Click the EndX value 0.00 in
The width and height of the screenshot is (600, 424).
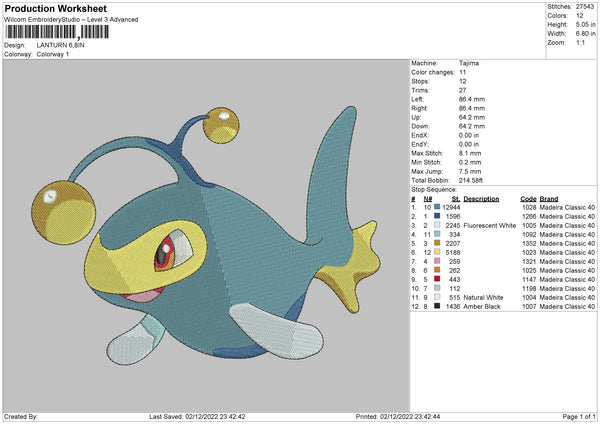[469, 135]
